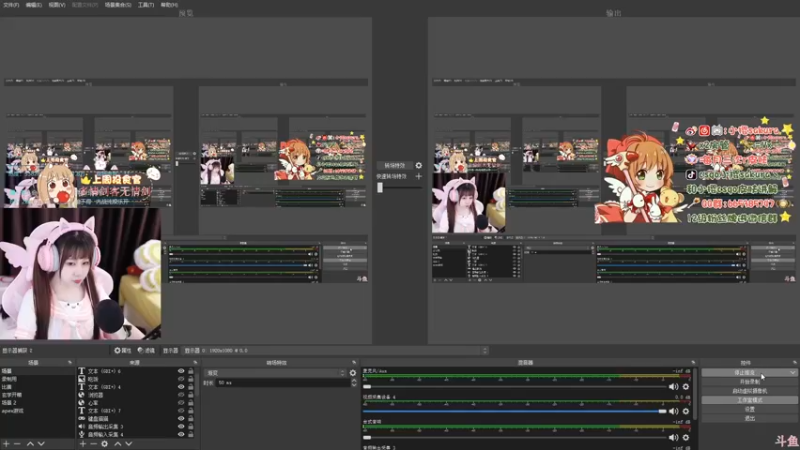800x450 pixels.
Task: Undock the 控件 panel with its header icon
Action: (794, 362)
